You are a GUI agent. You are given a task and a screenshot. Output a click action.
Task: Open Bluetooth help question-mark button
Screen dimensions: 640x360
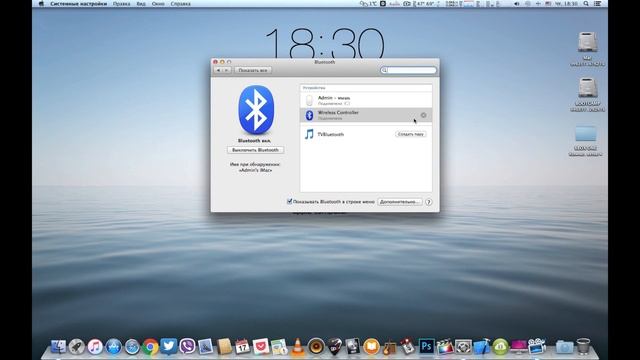pos(429,202)
